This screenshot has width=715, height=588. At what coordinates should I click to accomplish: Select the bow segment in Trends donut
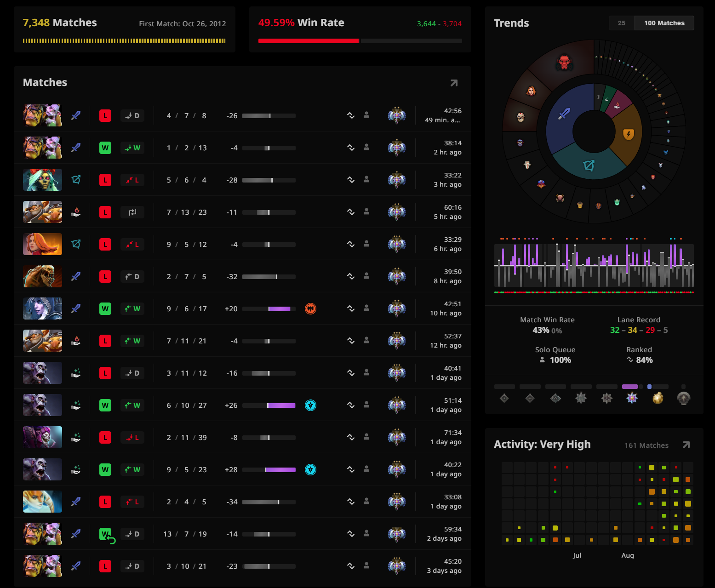589,166
